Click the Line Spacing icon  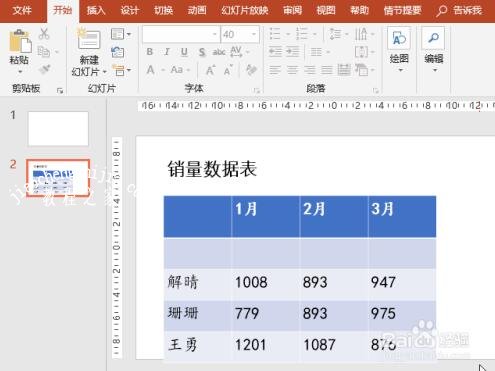pos(335,34)
